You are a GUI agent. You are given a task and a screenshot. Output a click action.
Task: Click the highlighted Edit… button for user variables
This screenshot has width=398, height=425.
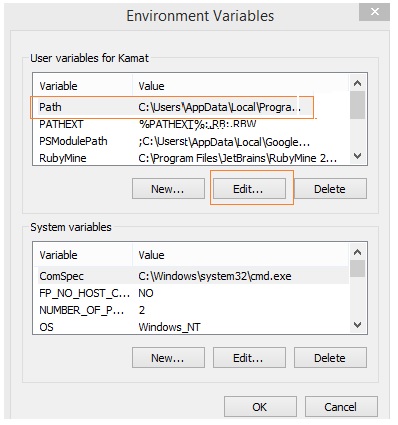coord(249,189)
